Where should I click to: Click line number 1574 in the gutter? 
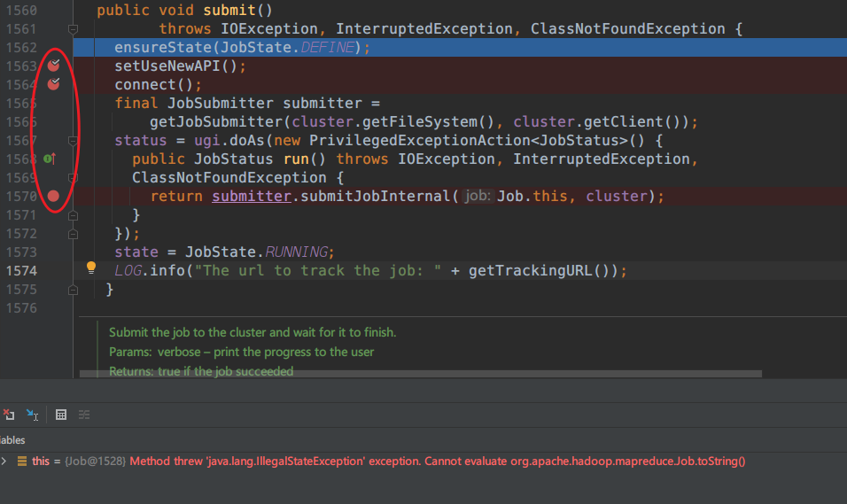coord(21,271)
